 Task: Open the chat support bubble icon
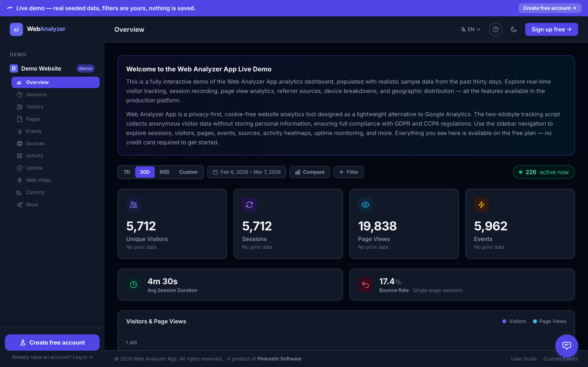566,345
